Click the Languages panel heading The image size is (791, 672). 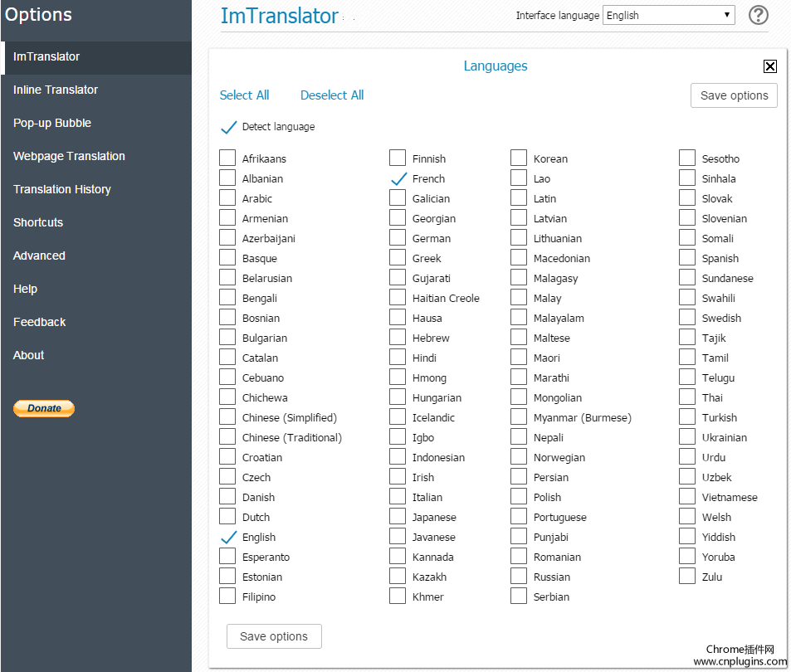tap(496, 66)
